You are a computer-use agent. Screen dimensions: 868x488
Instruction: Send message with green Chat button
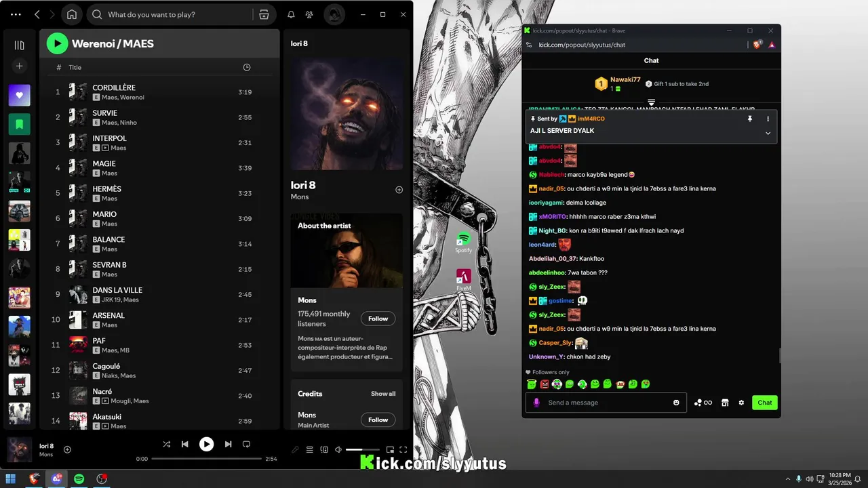tap(765, 403)
